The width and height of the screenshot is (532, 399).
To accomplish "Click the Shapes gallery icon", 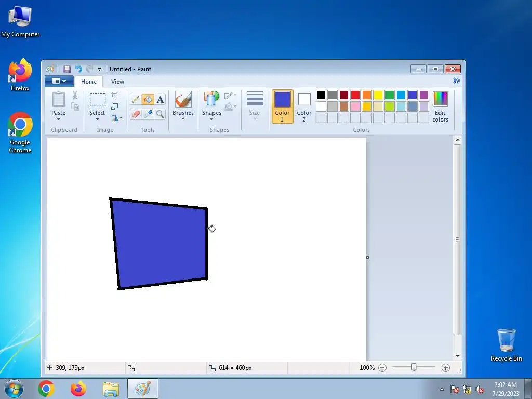I will [x=211, y=99].
